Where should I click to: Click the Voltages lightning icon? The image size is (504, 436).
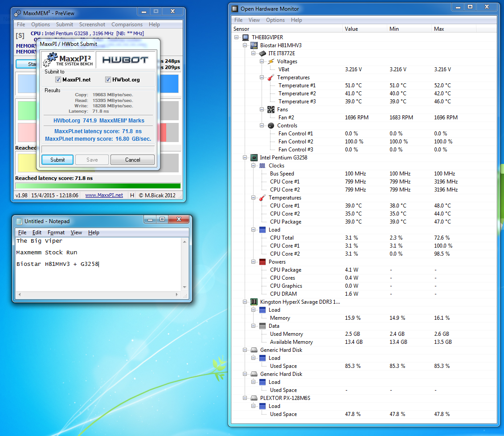point(271,61)
